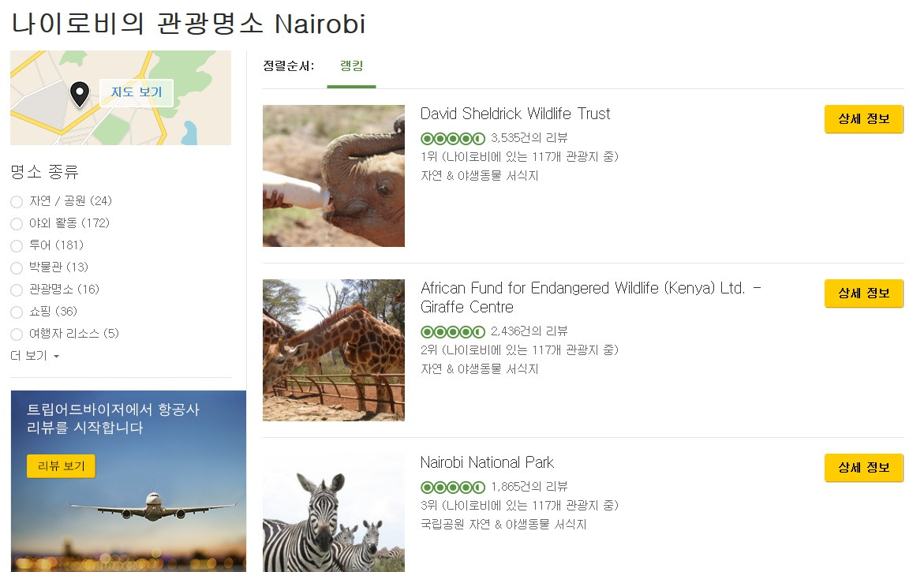Click the rating bubbles for David Sheldrick Wildlife Trust
The image size is (924, 572).
[x=453, y=136]
